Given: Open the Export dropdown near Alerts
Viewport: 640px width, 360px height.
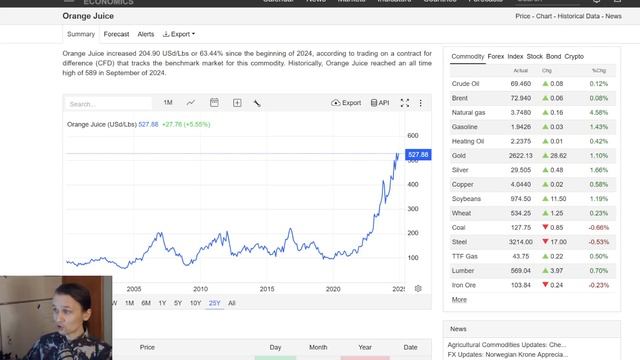Looking at the screenshot, I should point(179,34).
